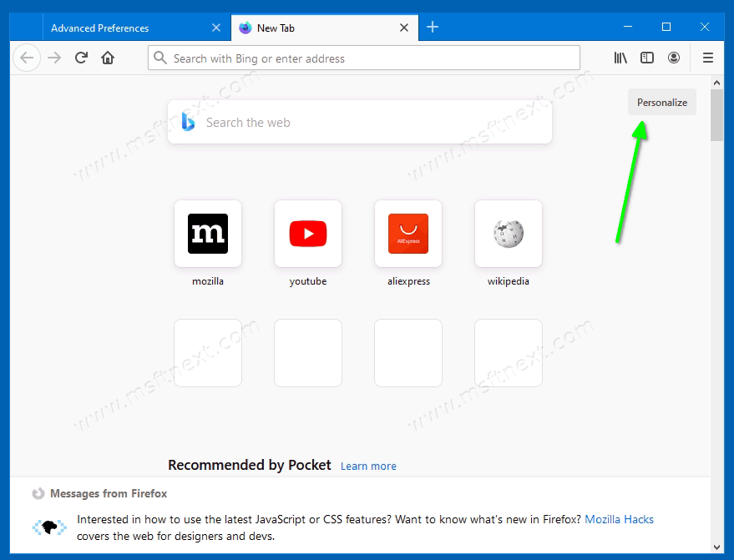Image resolution: width=734 pixels, height=560 pixels.
Task: Open the mozilla top site tile
Action: 208,234
